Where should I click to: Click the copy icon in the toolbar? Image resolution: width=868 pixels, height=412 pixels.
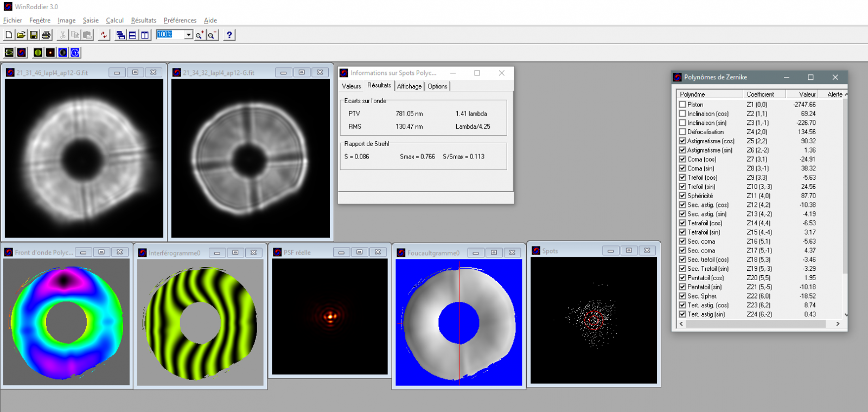click(x=75, y=35)
